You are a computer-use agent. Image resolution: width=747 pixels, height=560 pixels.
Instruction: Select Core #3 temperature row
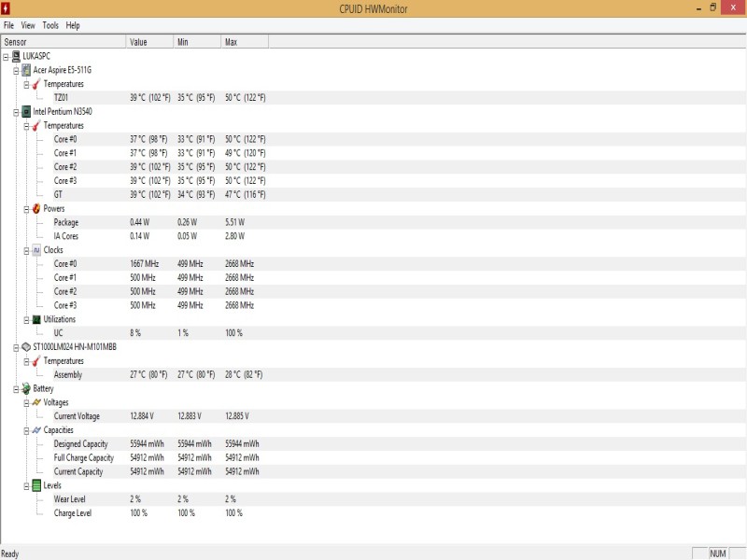point(399,180)
